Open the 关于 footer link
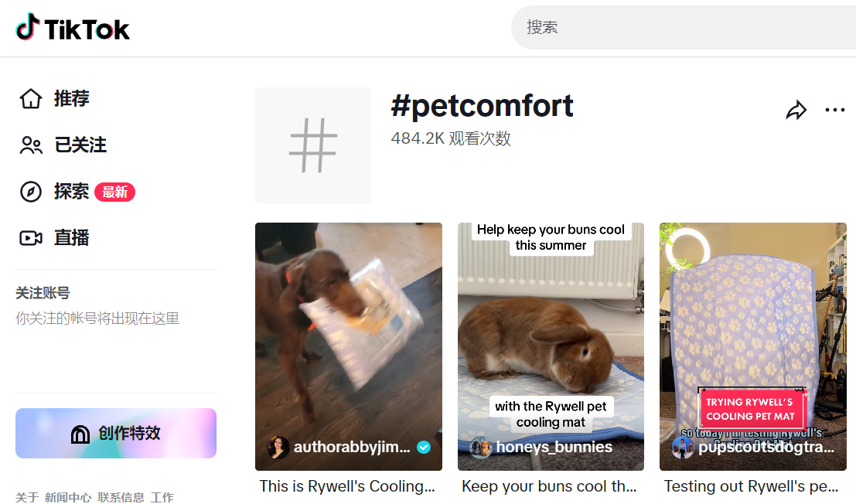 point(27,497)
